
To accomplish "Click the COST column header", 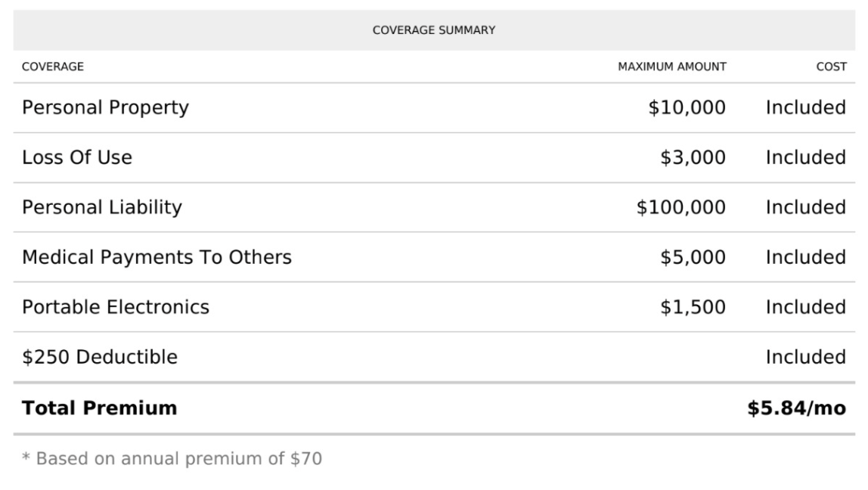I will tap(831, 67).
